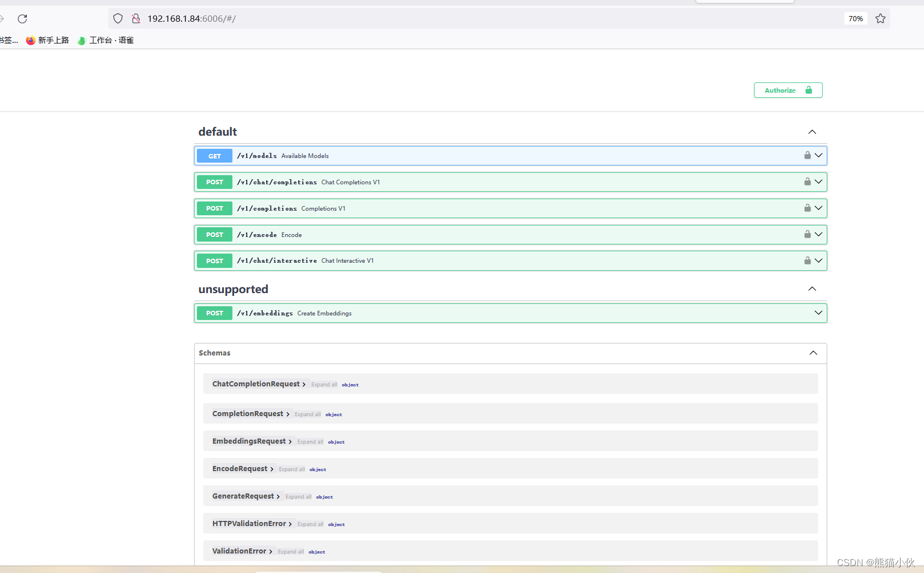Click the POST badge for /v1/encode
The height and width of the screenshot is (573, 924).
click(x=215, y=235)
